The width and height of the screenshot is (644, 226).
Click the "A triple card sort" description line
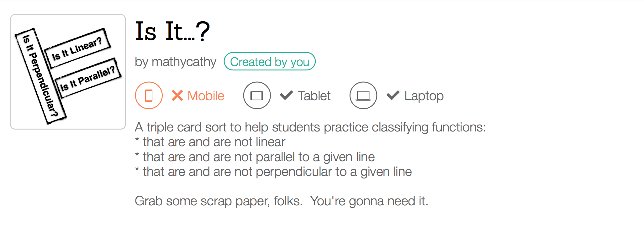pos(310,127)
